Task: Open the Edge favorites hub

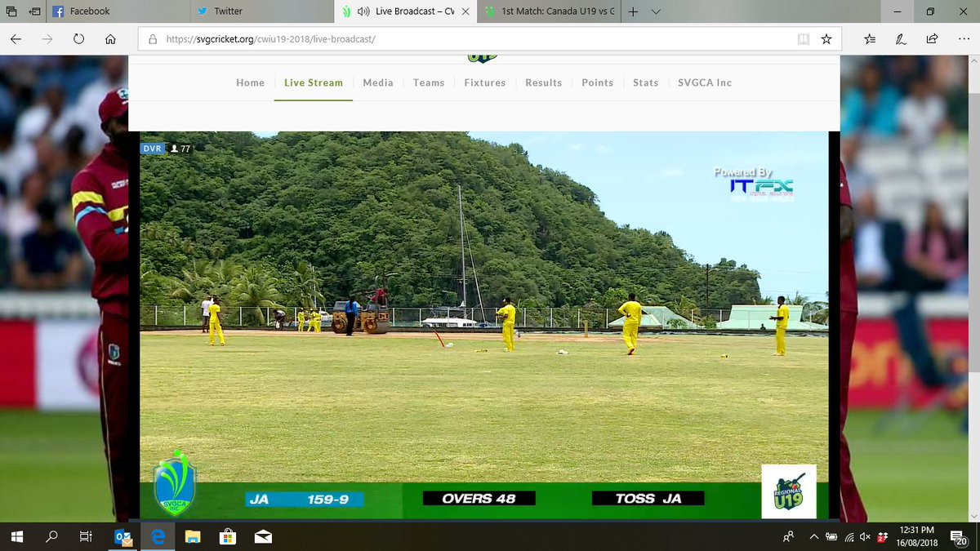Action: click(x=871, y=39)
